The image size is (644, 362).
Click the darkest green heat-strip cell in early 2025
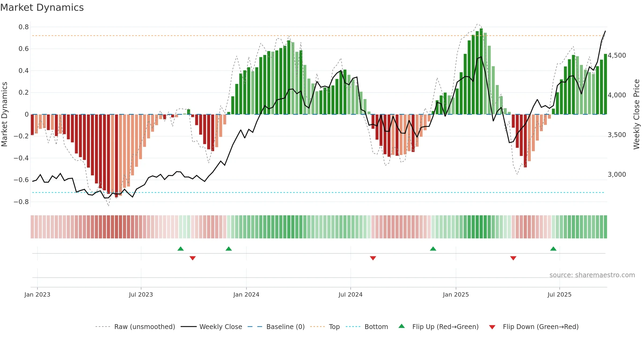click(481, 227)
